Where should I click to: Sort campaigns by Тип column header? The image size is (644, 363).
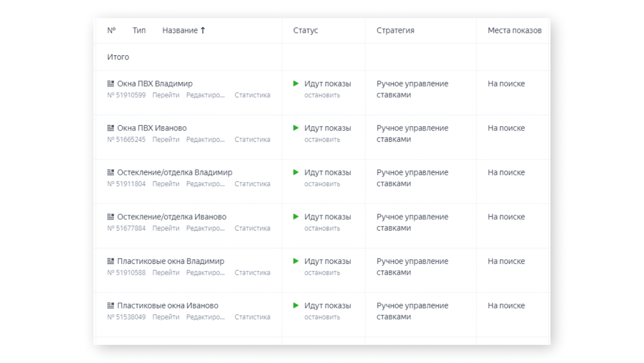[x=139, y=31]
